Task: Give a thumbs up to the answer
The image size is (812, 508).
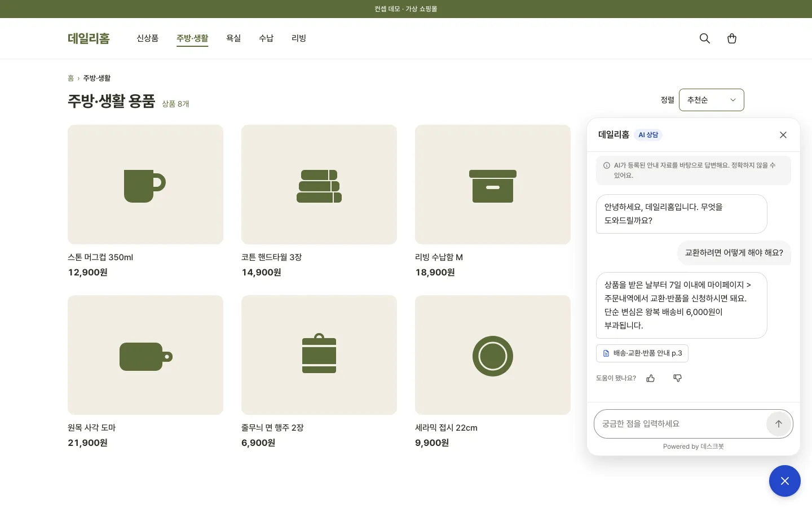Action: click(651, 378)
